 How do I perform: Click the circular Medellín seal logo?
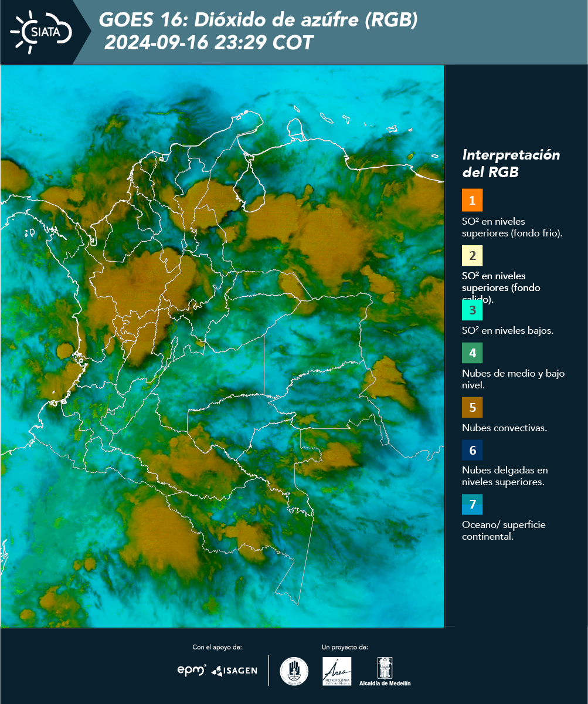coord(294,671)
